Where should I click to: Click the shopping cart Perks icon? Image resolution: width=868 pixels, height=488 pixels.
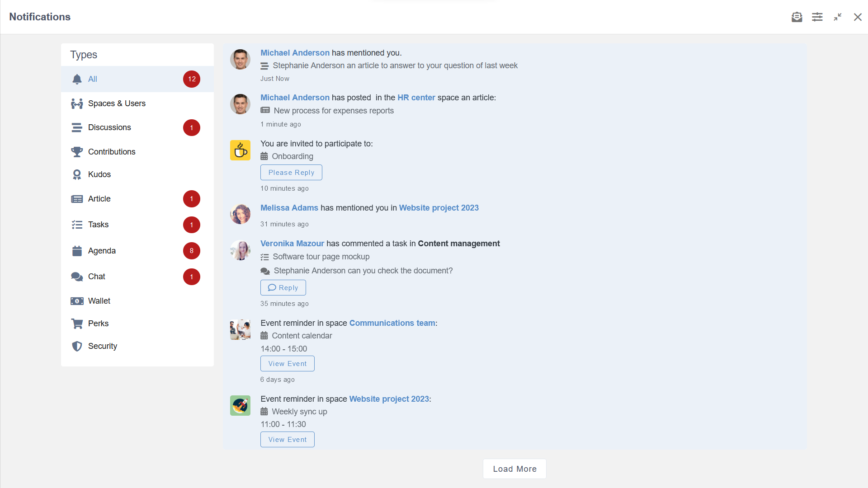tap(77, 324)
